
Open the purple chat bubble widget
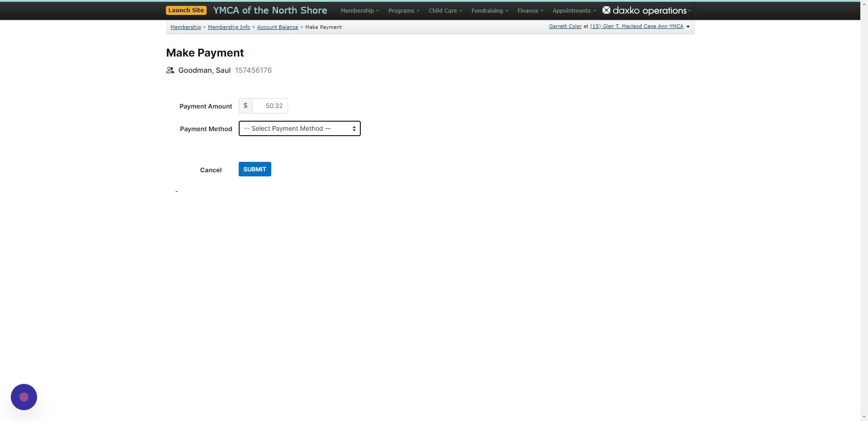click(24, 397)
